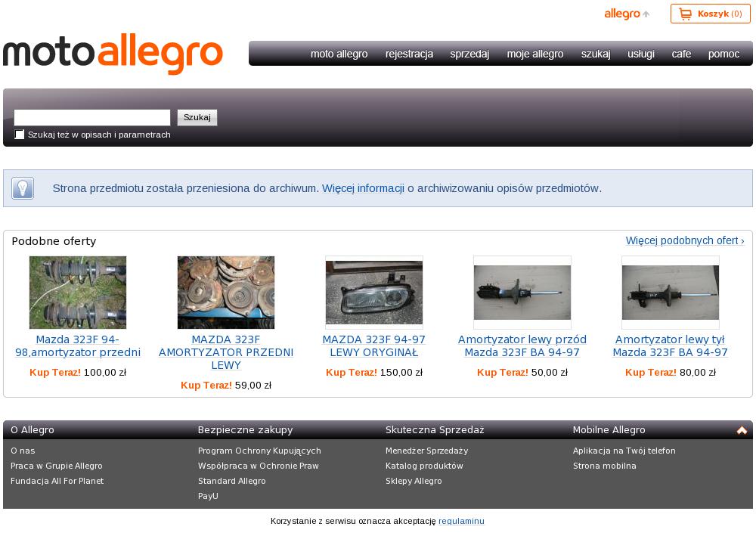Viewport: 756px width, 536px height.
Task: Open thumbnail of MAZDA 323F AMORTYZATOR PRZEDNI LEWY
Action: point(226,293)
